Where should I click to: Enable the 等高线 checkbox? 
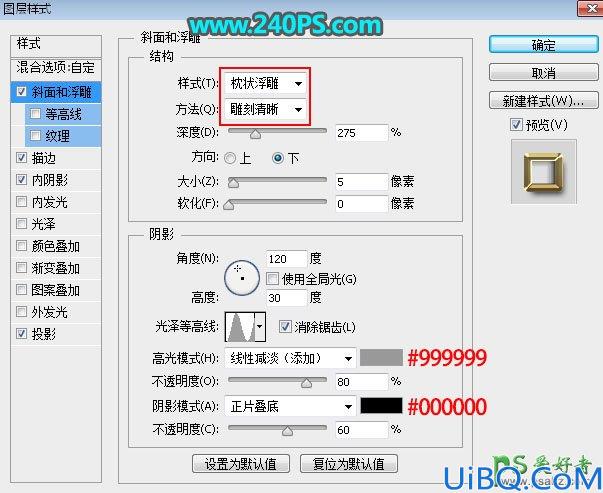tap(35, 113)
